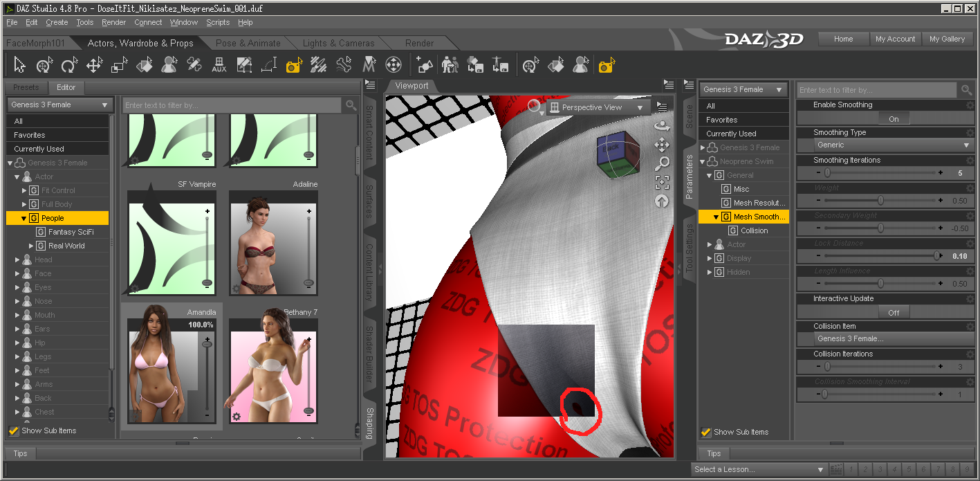Open the Perspective View dropdown
The height and width of the screenshot is (481, 980).
[598, 107]
